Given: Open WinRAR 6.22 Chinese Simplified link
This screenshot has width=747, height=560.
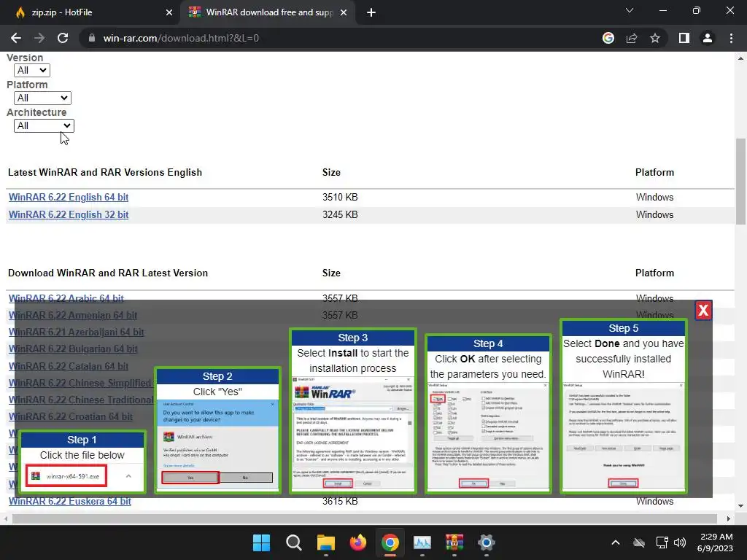Looking at the screenshot, I should 80,383.
